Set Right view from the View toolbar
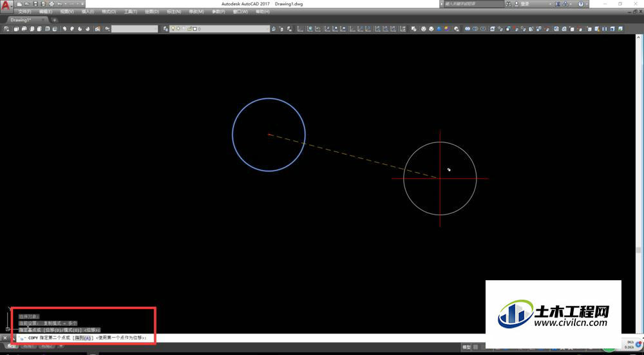Viewport: 644px width, 355px height. click(40, 29)
